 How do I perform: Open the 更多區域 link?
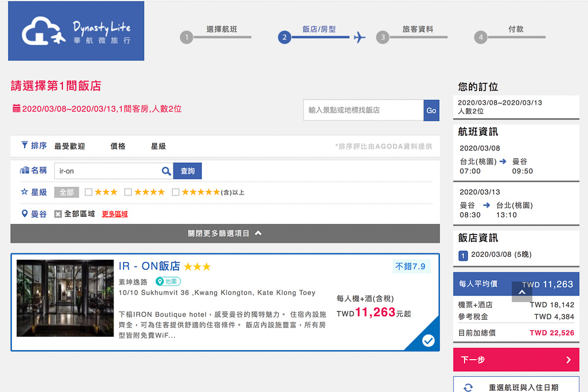click(x=115, y=214)
